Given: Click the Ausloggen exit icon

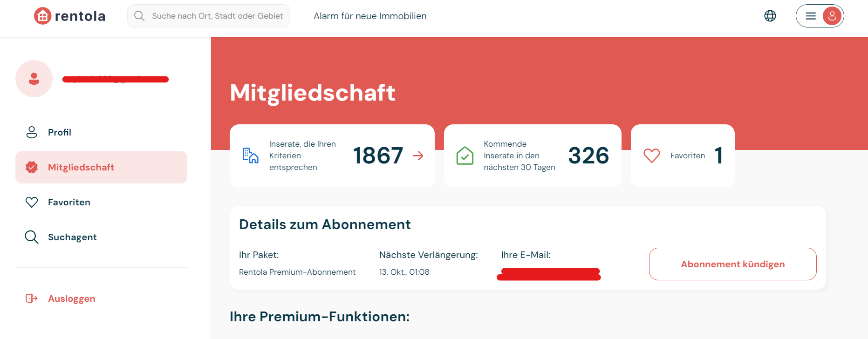Looking at the screenshot, I should point(32,298).
